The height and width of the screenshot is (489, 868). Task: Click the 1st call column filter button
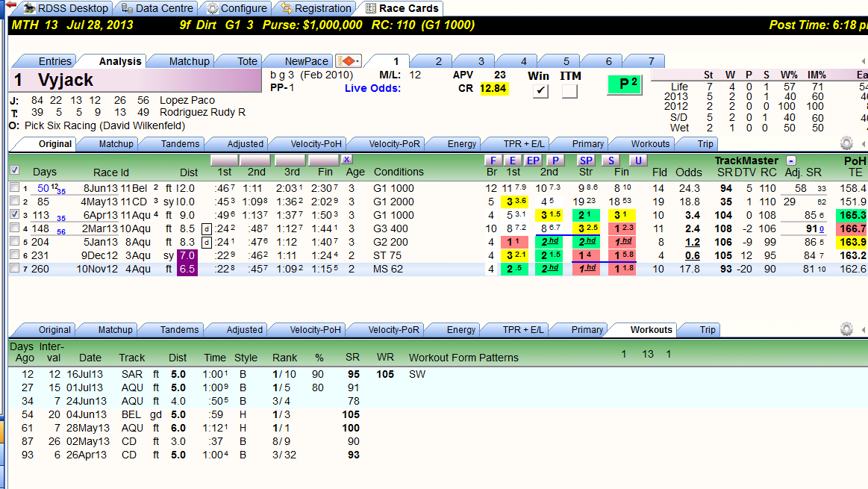224,160
